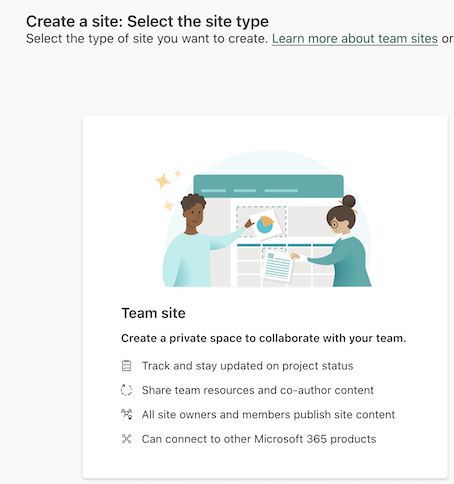Click 'Select the type of site' subtitle text
Viewport: 454px width, 484px height.
point(147,39)
